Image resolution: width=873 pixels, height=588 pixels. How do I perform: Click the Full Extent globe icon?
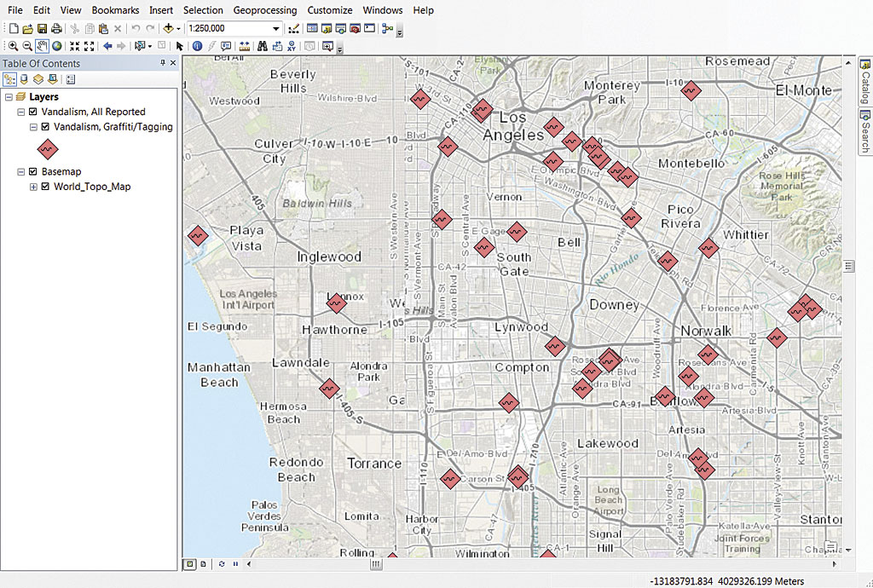pos(56,46)
